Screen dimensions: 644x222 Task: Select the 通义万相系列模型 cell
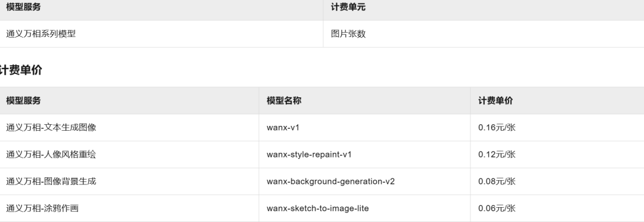pyautogui.click(x=41, y=34)
